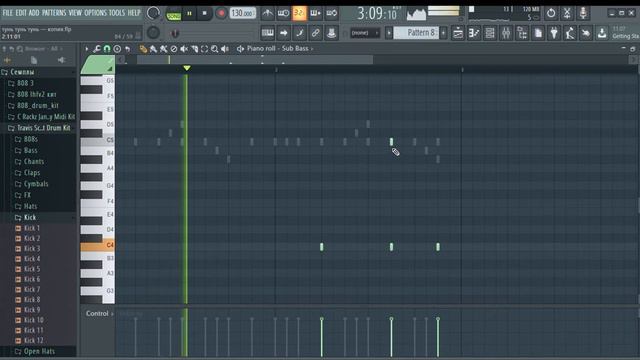Open the (none) snap dropdown
Viewport: 640px width, 360px height.
coord(365,33)
